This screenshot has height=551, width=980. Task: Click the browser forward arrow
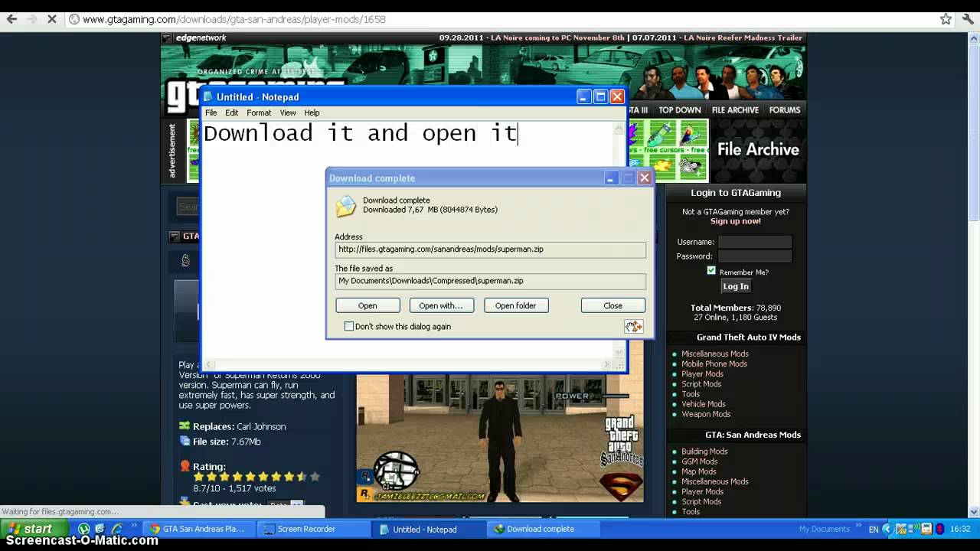31,19
